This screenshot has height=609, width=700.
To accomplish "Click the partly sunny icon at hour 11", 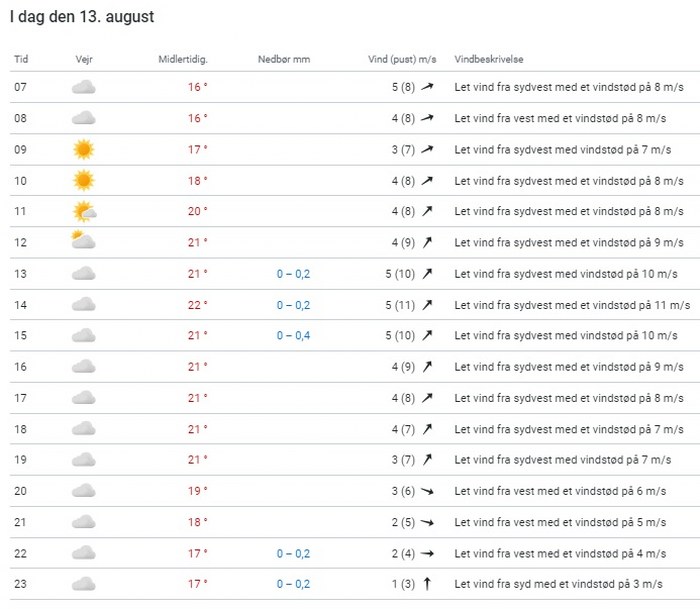I will pyautogui.click(x=84, y=212).
